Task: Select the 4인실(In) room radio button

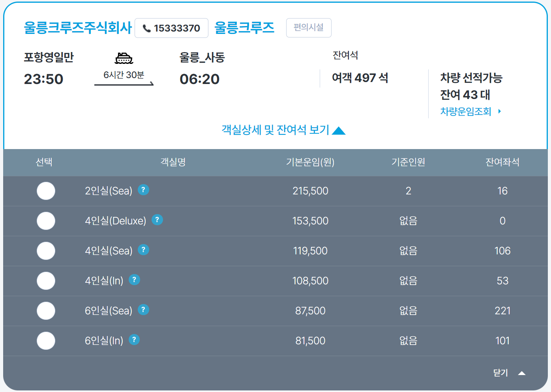Action: coord(46,281)
